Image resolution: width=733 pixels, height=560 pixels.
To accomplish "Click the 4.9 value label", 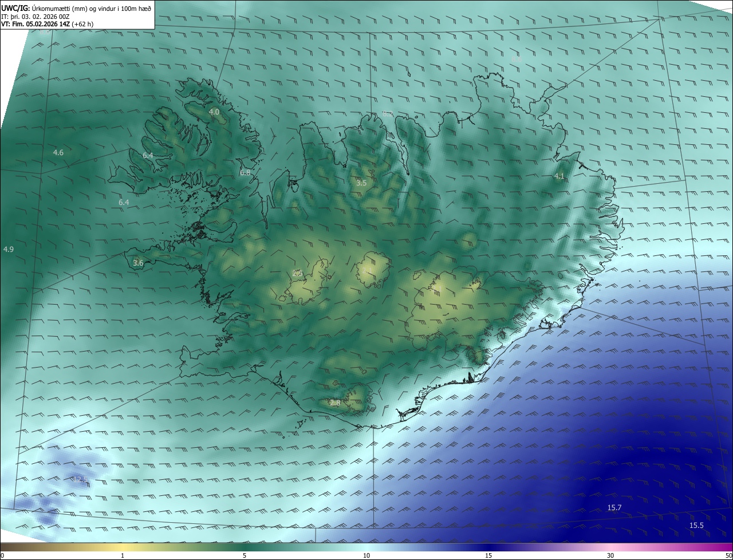I will coord(9,249).
